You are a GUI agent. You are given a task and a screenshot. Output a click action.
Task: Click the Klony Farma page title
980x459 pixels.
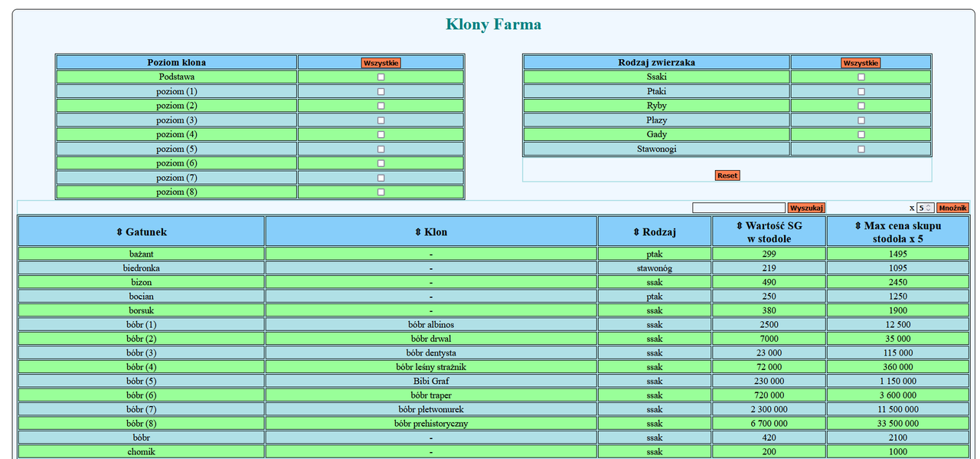[x=493, y=25]
